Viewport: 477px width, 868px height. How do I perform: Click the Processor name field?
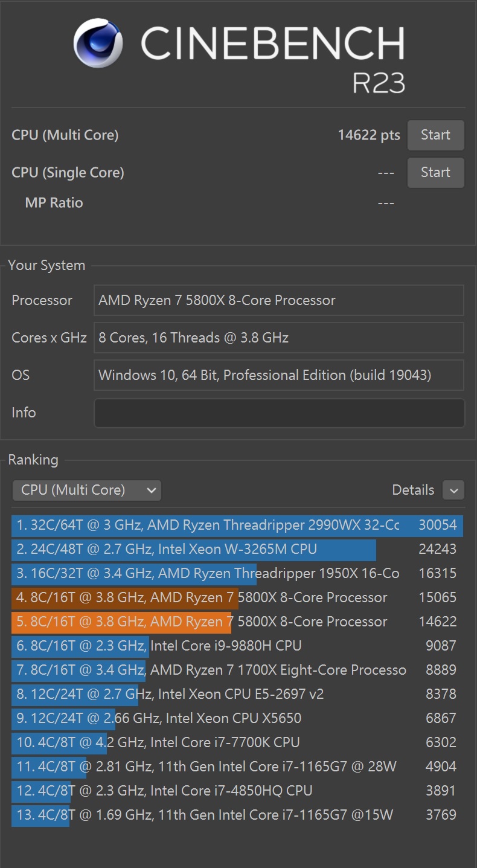[279, 300]
